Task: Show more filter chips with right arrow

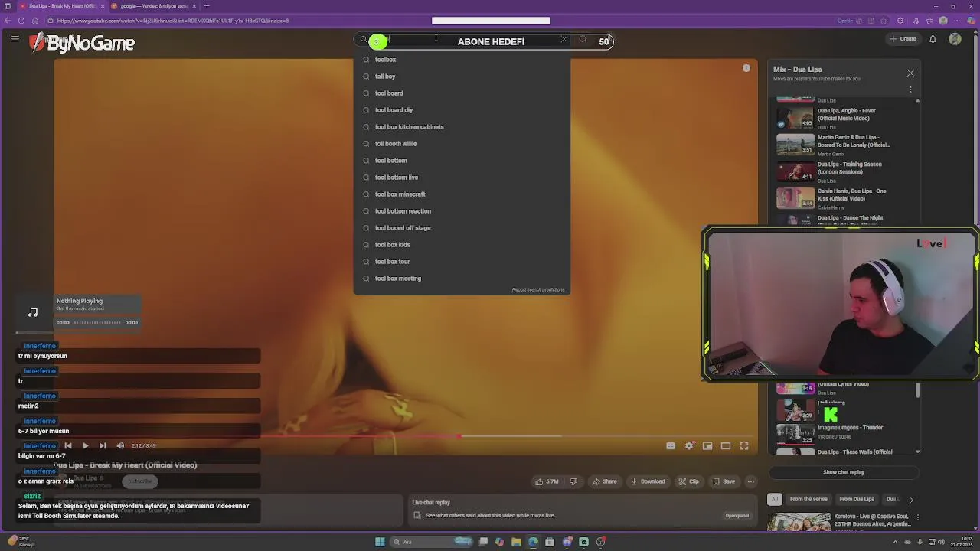Action: tap(911, 500)
